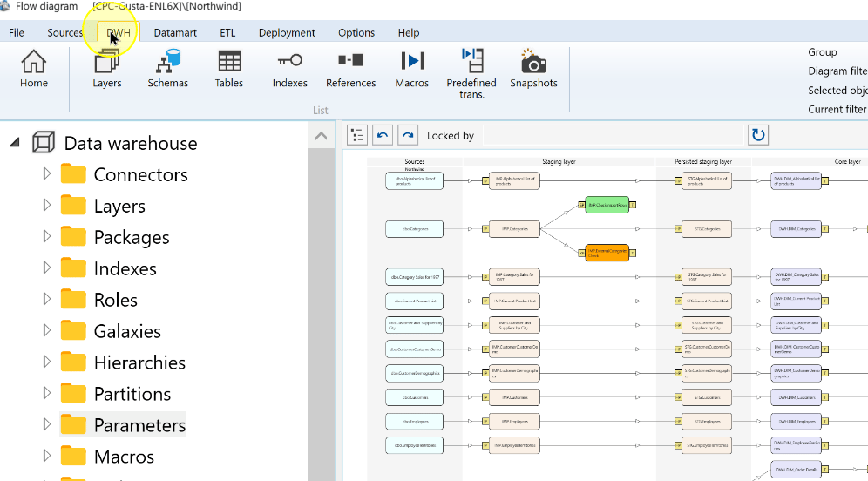This screenshot has width=868, height=481.
Task: Select the Macros tree item label
Action: tap(124, 456)
